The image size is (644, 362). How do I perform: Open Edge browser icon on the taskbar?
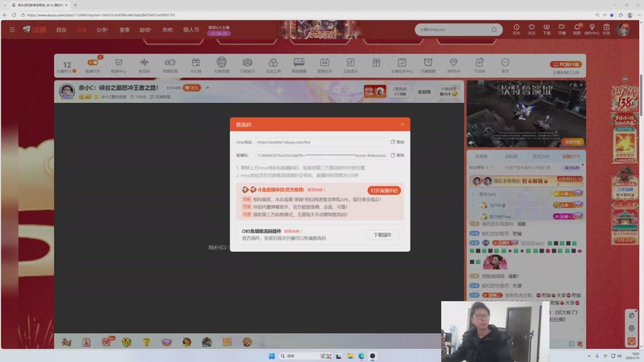pos(361,356)
